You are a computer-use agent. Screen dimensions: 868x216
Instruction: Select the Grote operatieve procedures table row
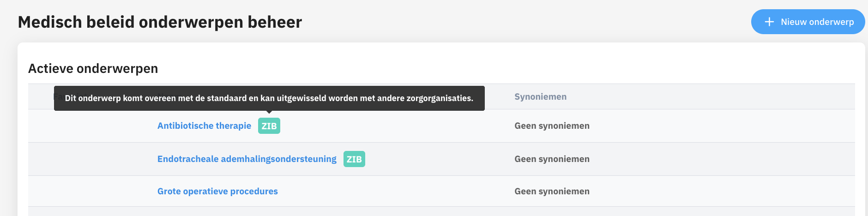pos(441,191)
